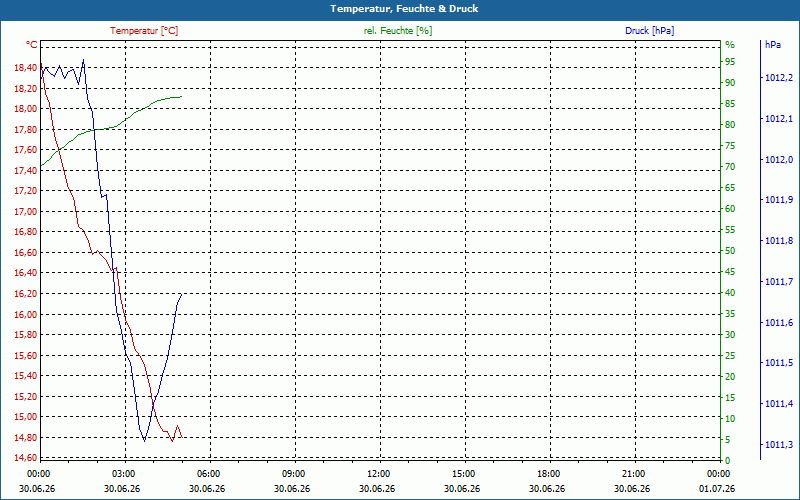Click the 1012,2 pressure axis value
The image size is (800, 500).
pyautogui.click(x=779, y=78)
